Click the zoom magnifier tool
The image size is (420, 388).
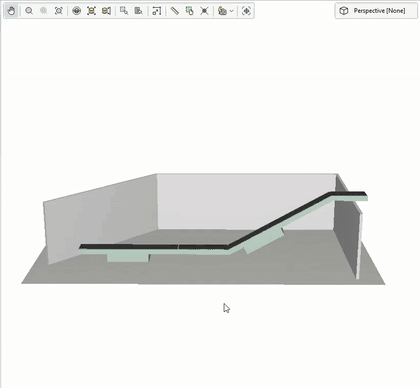(x=29, y=11)
